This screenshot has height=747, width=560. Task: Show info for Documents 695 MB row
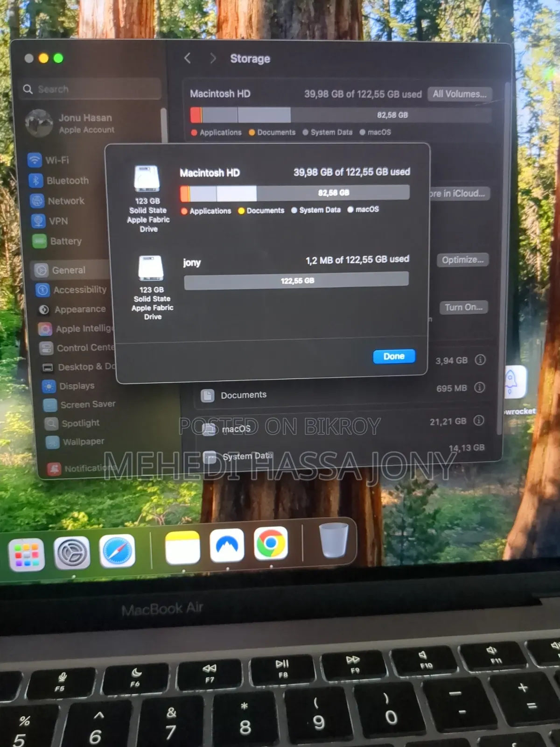pyautogui.click(x=479, y=388)
